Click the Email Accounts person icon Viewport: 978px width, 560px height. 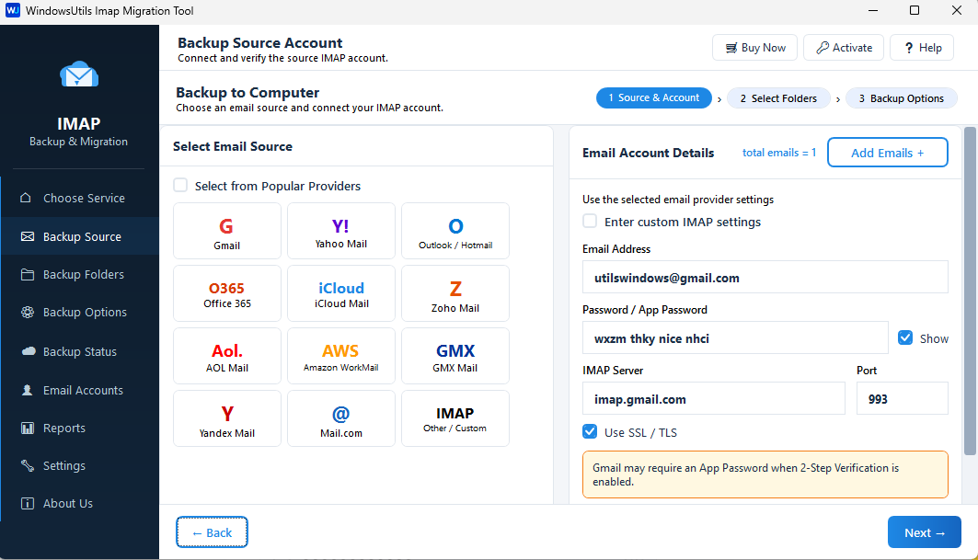click(x=27, y=390)
